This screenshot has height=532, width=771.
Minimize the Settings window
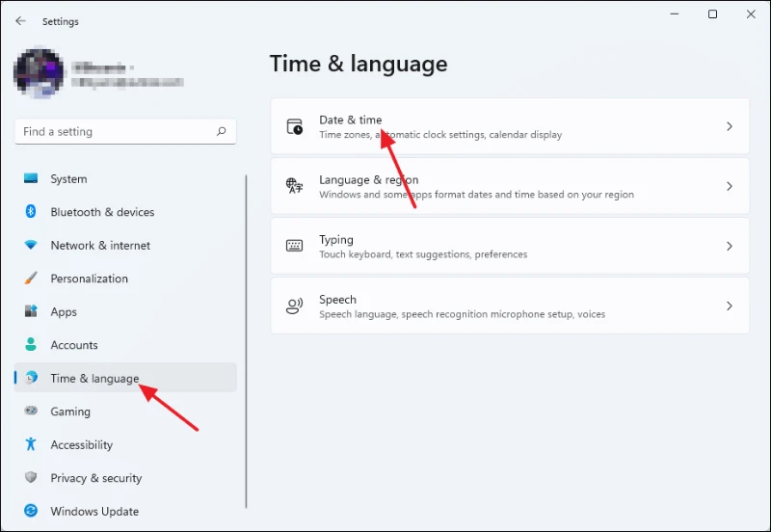(675, 14)
